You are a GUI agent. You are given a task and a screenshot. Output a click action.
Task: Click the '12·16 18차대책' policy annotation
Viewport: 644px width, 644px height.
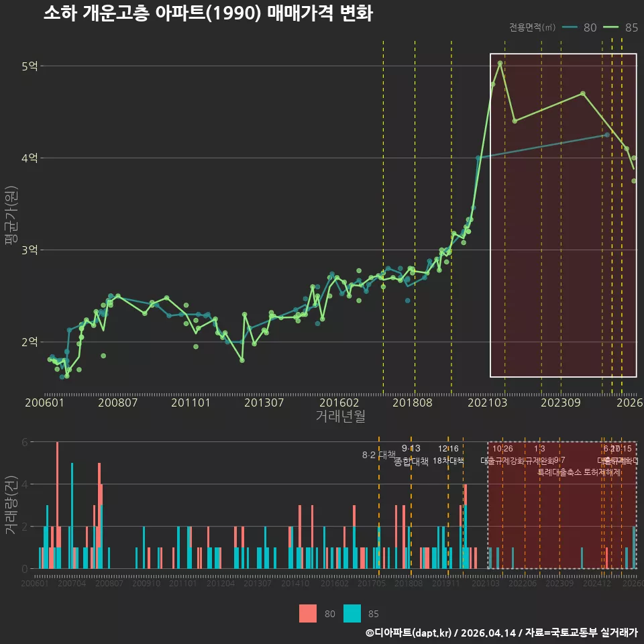pos(448,455)
